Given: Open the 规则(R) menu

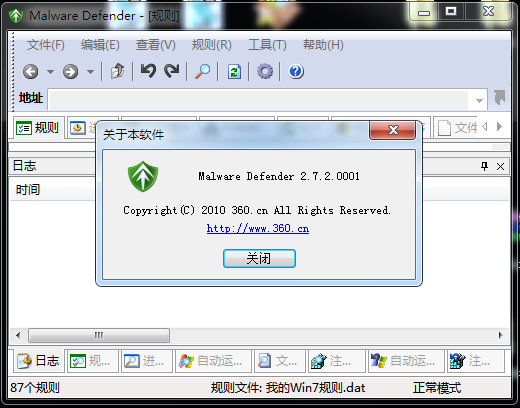Looking at the screenshot, I should click(211, 45).
